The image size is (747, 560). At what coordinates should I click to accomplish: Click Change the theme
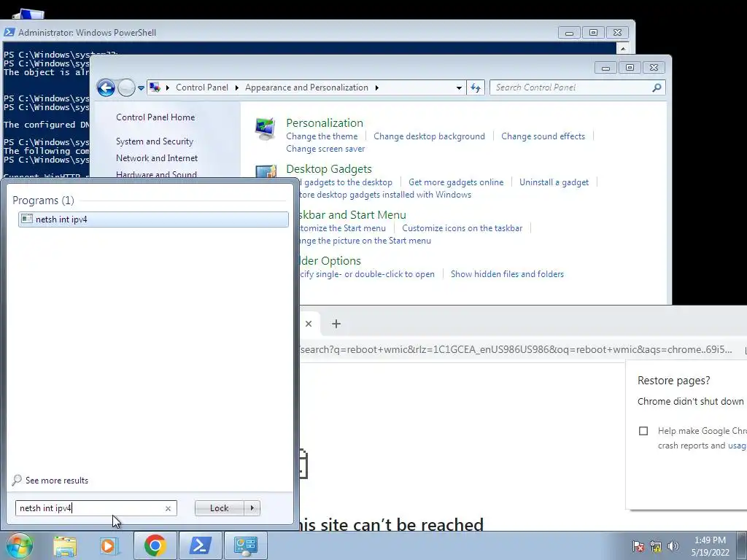[x=322, y=136]
